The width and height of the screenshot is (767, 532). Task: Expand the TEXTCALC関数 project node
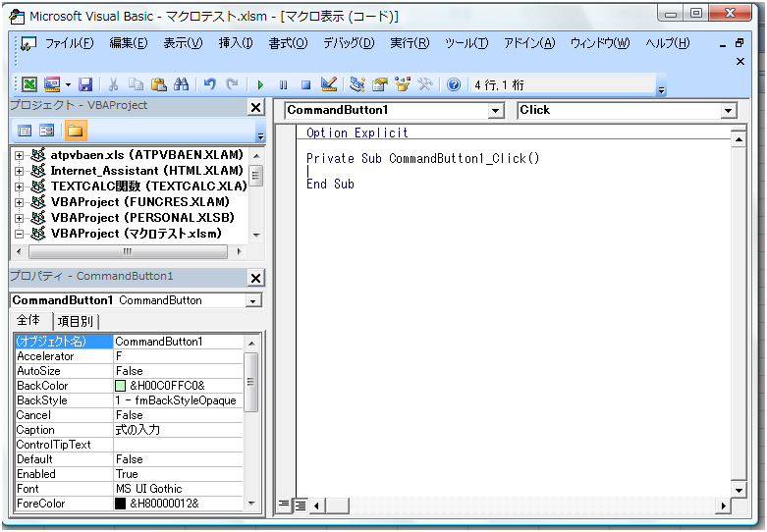pyautogui.click(x=19, y=186)
